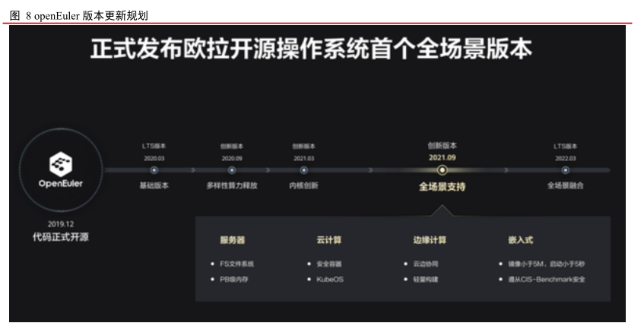Select the 2020.03 LTS timeline marker

(x=154, y=170)
